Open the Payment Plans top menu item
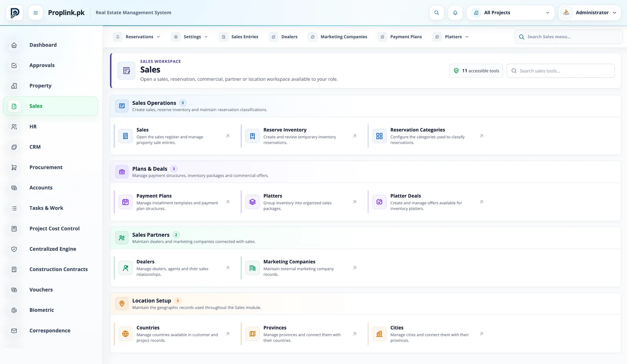This screenshot has height=364, width=627. click(x=400, y=37)
